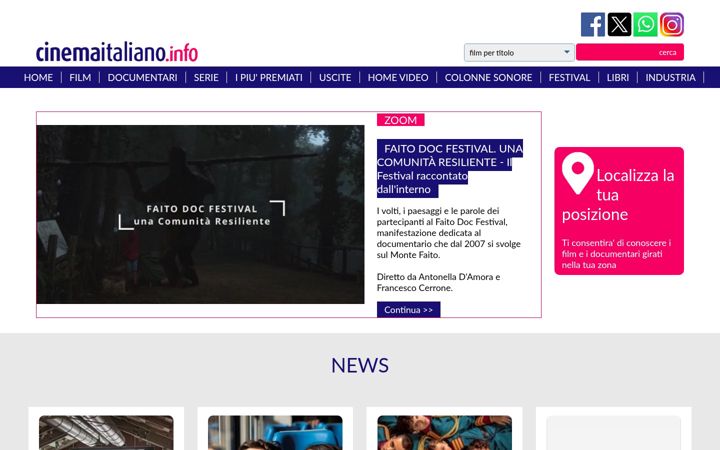Click the cinemaitaliano.info logo

(117, 52)
